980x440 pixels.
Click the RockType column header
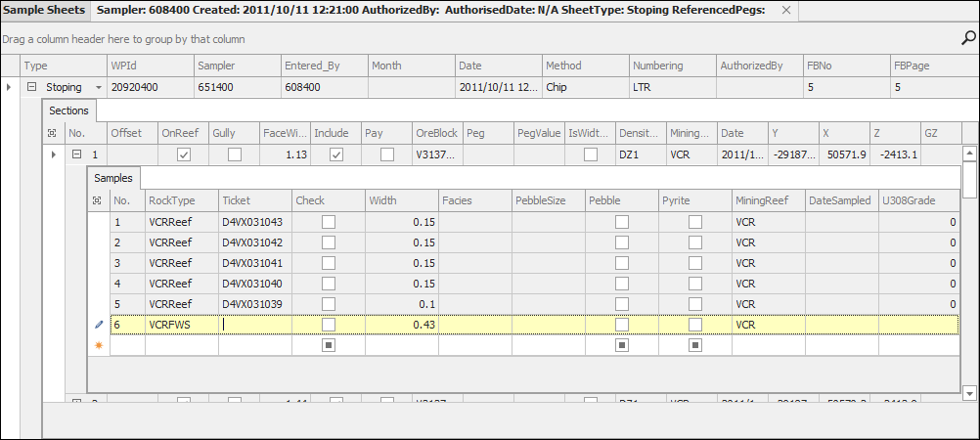click(x=180, y=200)
